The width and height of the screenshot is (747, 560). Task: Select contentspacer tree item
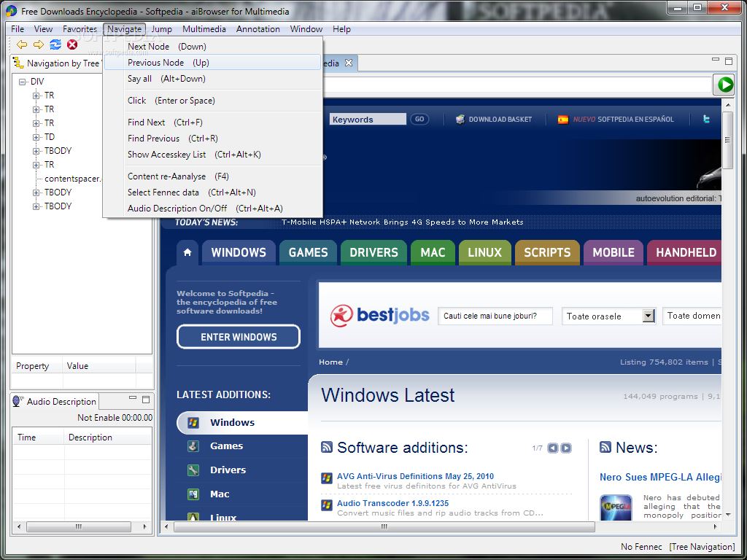tap(73, 179)
